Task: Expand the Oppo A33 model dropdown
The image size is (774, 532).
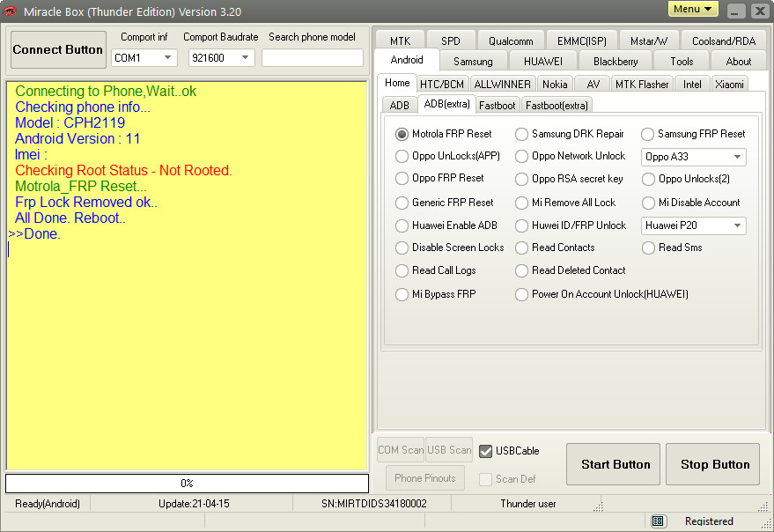Action: 694,157
